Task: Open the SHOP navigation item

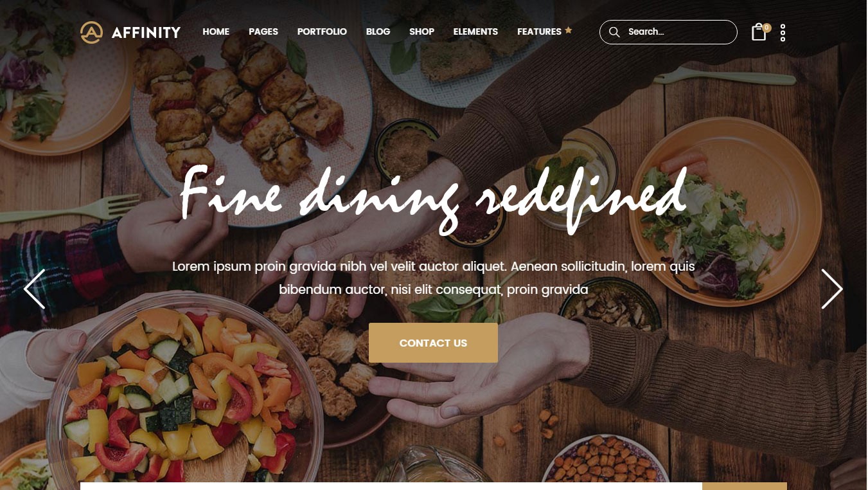Action: click(421, 32)
